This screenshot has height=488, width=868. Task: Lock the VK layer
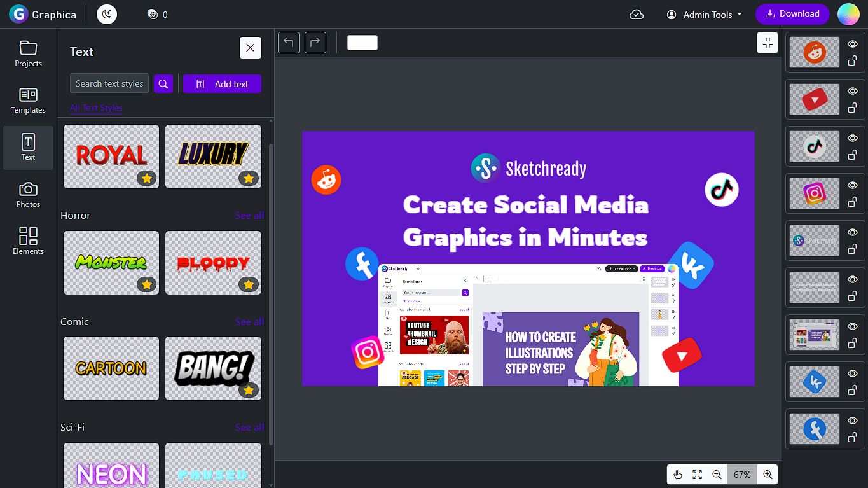pos(852,390)
